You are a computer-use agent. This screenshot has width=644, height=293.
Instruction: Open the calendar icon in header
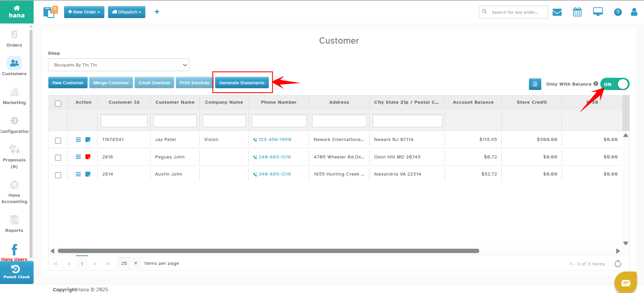click(577, 12)
